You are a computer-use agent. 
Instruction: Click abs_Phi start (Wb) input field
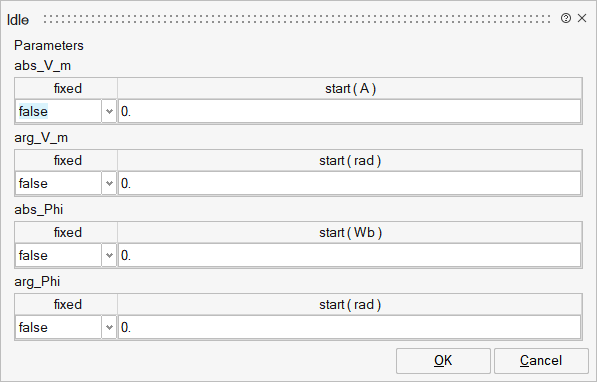(x=350, y=255)
